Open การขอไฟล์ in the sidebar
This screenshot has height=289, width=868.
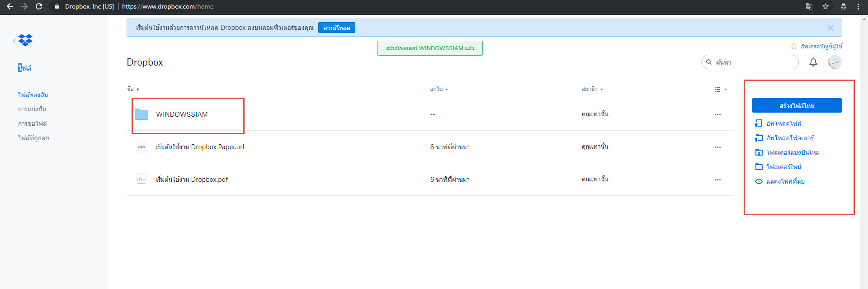coord(33,123)
